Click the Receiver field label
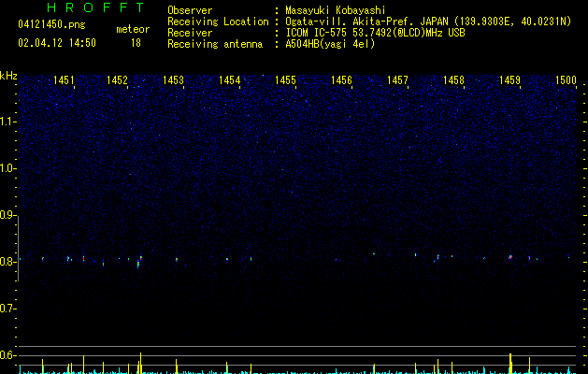 (190, 33)
